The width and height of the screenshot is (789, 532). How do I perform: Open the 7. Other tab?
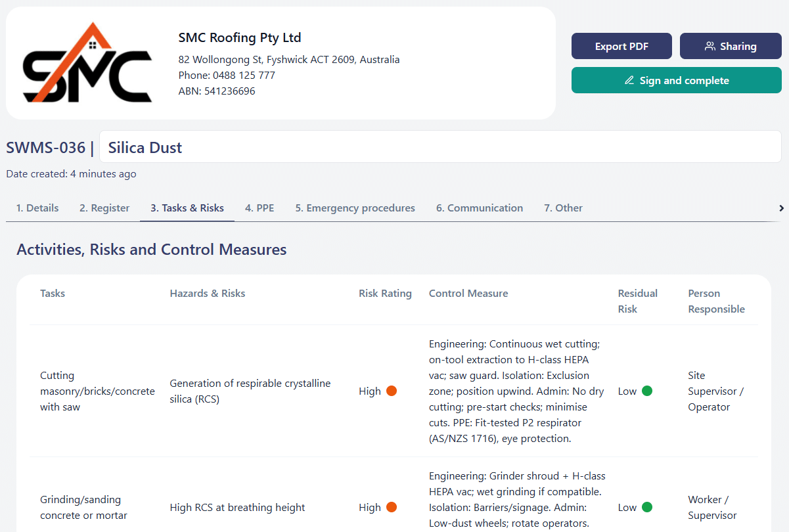pyautogui.click(x=563, y=208)
